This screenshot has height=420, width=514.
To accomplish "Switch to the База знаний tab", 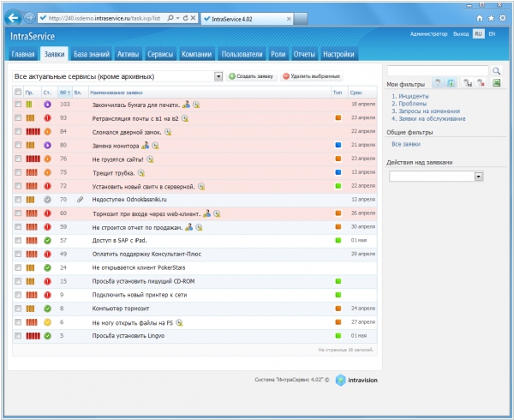I will 92,55.
